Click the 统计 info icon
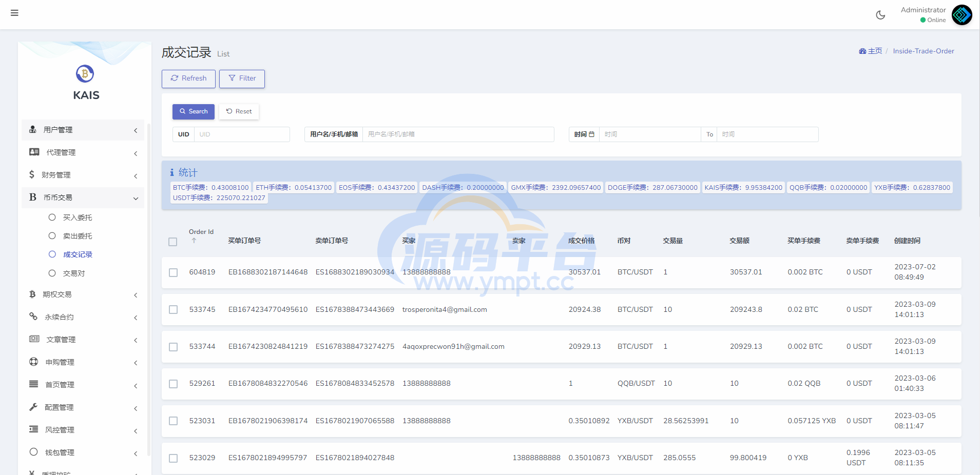Screen dimensions: 980x475 (x=172, y=173)
